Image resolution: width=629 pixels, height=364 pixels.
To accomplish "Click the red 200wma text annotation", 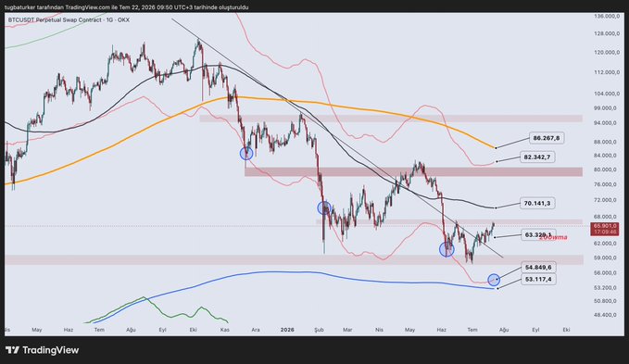I will tap(554, 238).
